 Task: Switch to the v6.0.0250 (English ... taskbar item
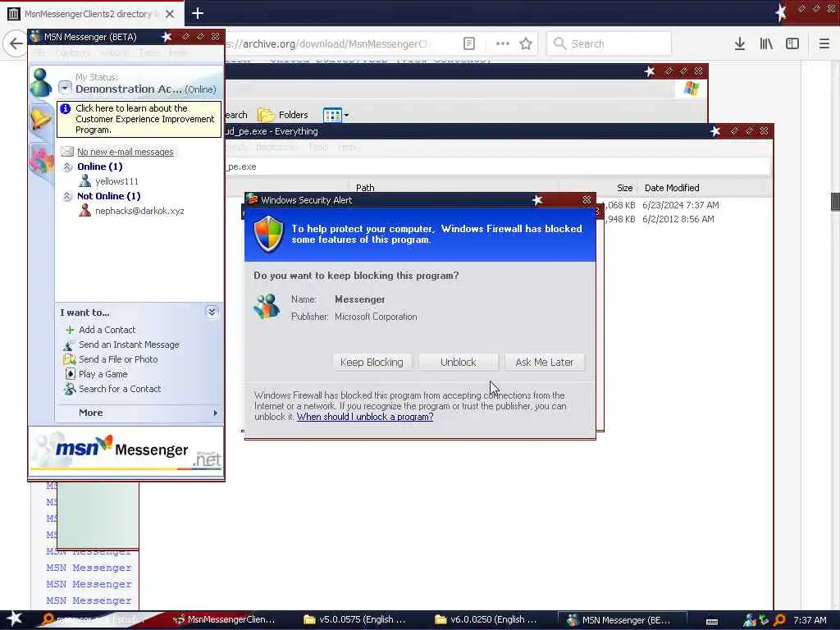(x=486, y=620)
